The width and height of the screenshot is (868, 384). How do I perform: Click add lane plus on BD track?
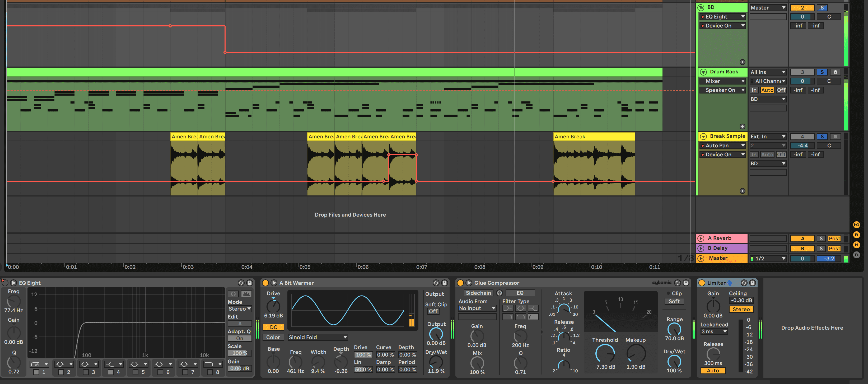742,62
